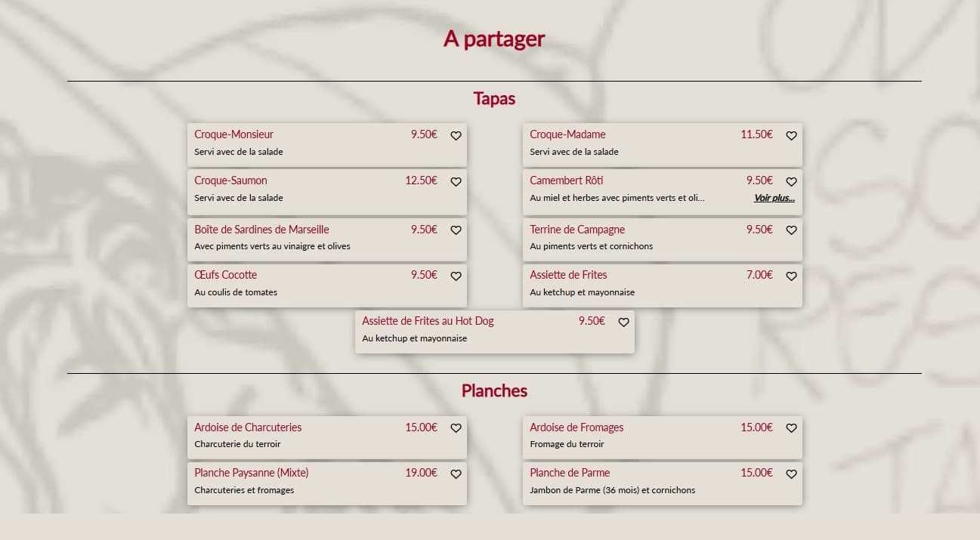Toggle the favorite heart on Terrine de Campagne
Image resolution: width=980 pixels, height=540 pixels.
791,230
